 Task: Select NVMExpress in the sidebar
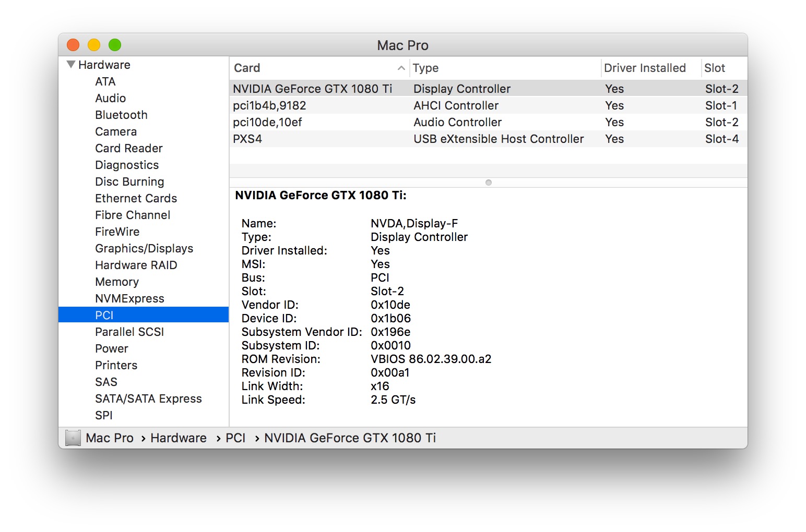(129, 298)
